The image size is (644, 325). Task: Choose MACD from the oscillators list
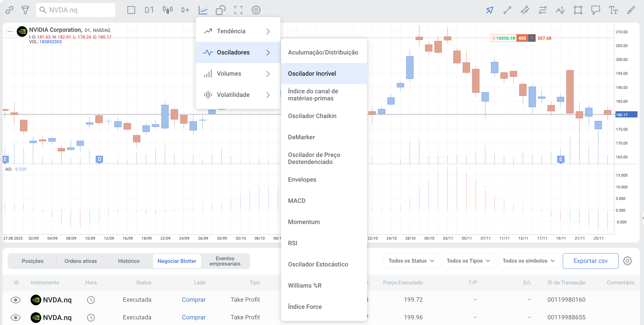pyautogui.click(x=297, y=201)
